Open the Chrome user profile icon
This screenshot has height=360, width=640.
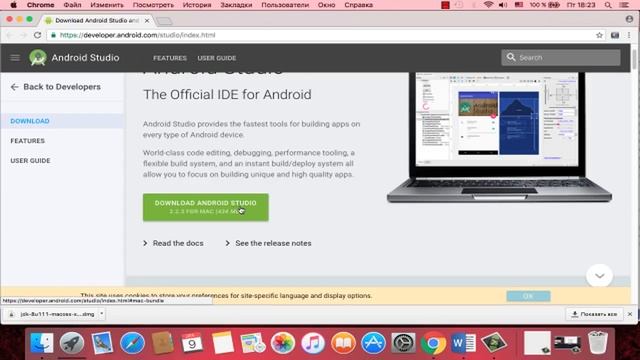(629, 19)
